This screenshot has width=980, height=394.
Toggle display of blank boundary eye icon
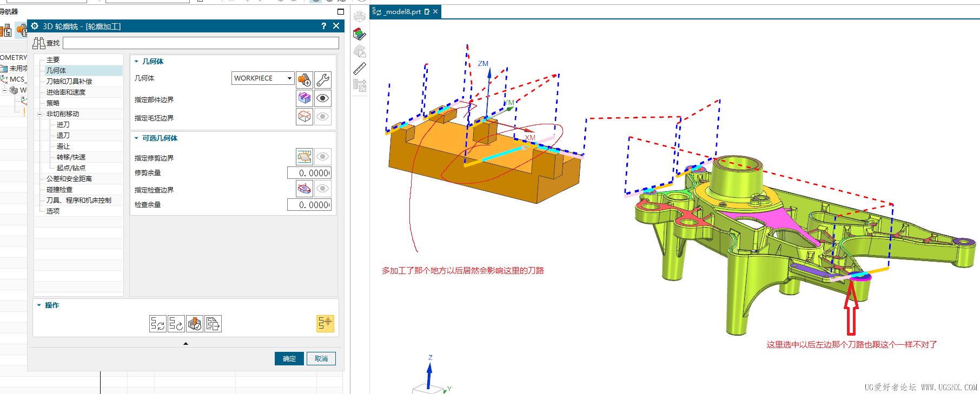tap(323, 117)
